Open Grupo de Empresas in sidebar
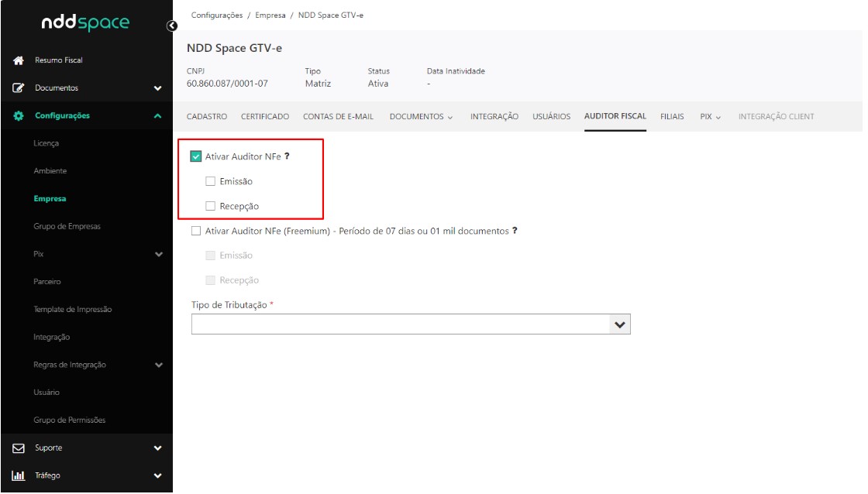The image size is (868, 494). (67, 227)
